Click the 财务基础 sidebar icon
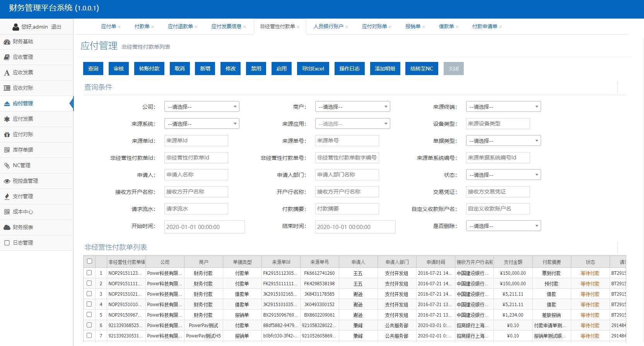 coord(7,42)
